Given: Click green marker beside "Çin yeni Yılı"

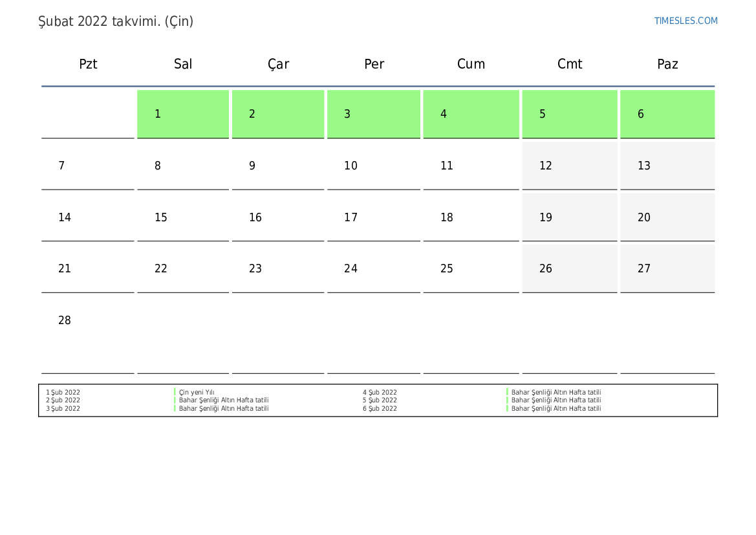Looking at the screenshot, I should pos(175,392).
